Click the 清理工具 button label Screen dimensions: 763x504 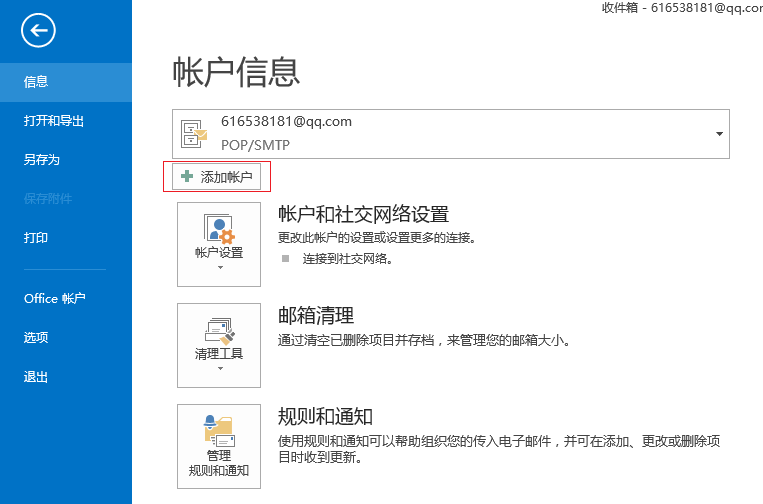click(x=219, y=354)
